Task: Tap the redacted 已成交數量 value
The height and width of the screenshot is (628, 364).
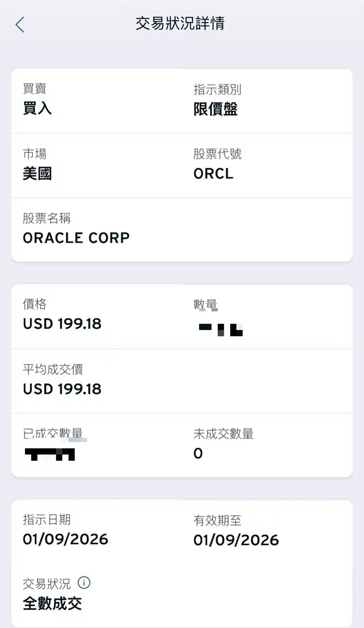Action: coord(50,454)
